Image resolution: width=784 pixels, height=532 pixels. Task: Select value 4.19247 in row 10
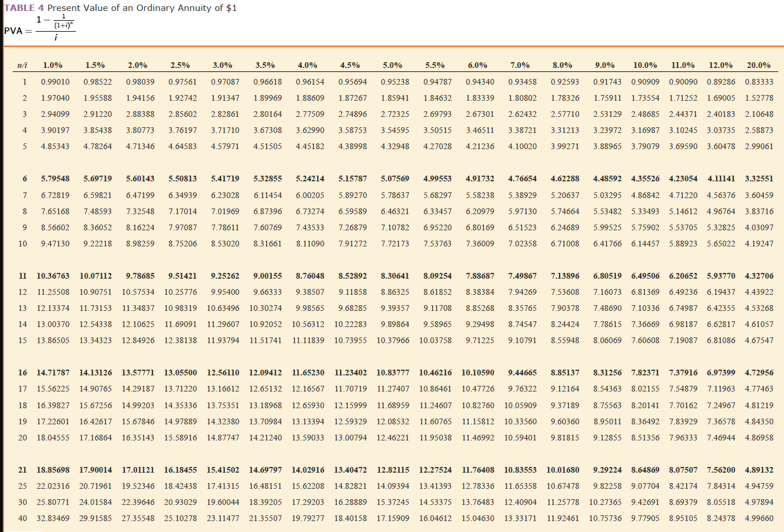click(759, 244)
